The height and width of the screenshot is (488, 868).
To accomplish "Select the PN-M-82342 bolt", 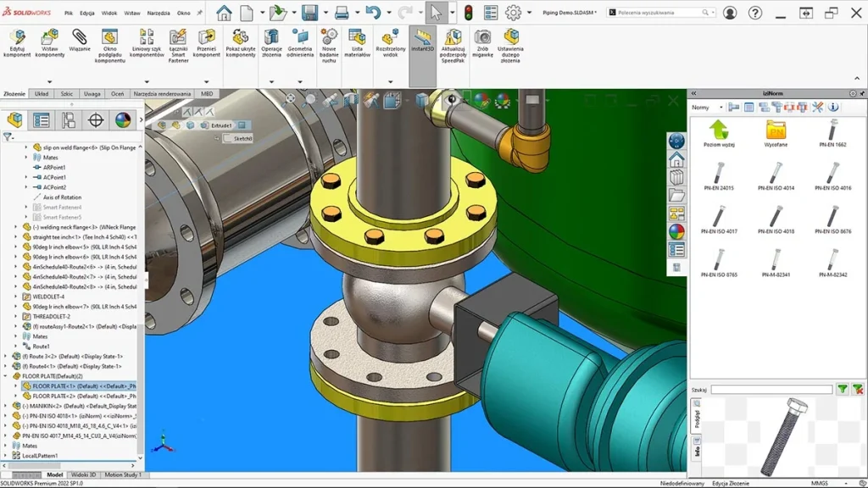I will (x=832, y=263).
